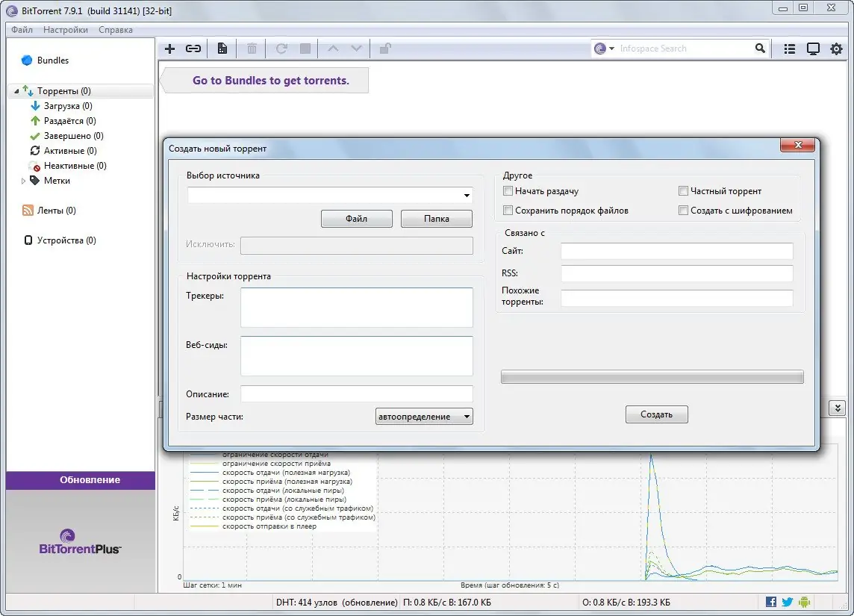The width and height of the screenshot is (854, 616).
Task: Click the Создать button
Action: coord(657,414)
